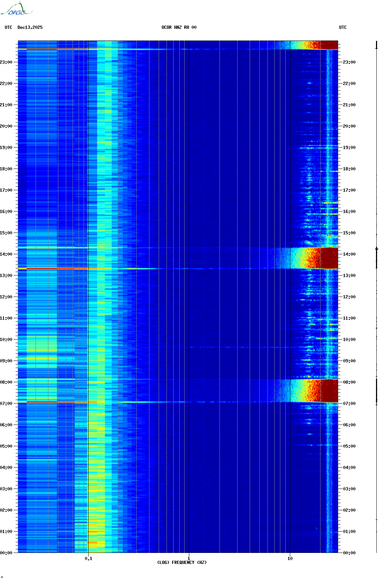
Task: Select the 23:00 label on the left axis
Action: click(x=6, y=62)
